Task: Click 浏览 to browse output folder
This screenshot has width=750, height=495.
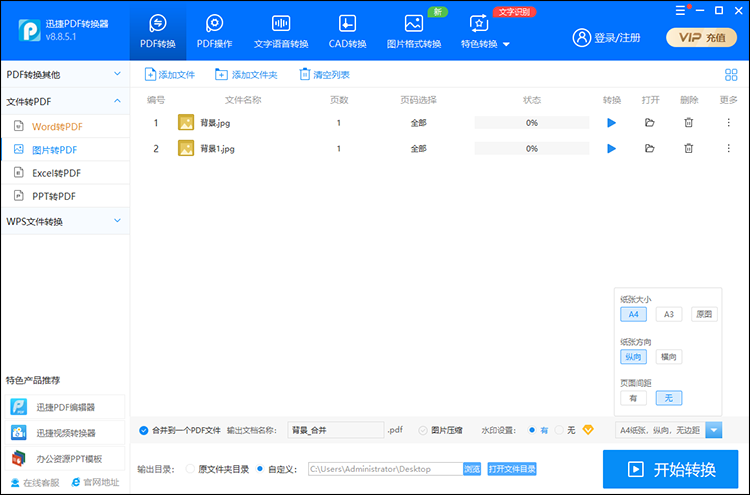Action: (472, 468)
